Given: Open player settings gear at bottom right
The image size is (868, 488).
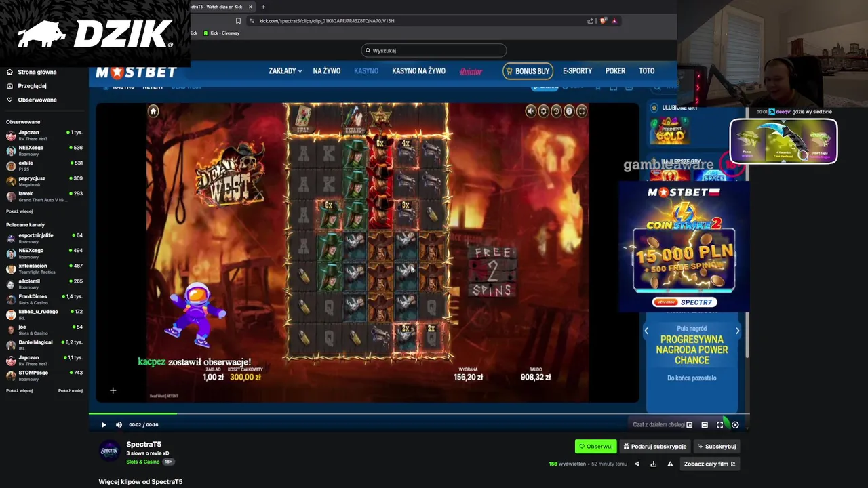Looking at the screenshot, I should 735,425.
